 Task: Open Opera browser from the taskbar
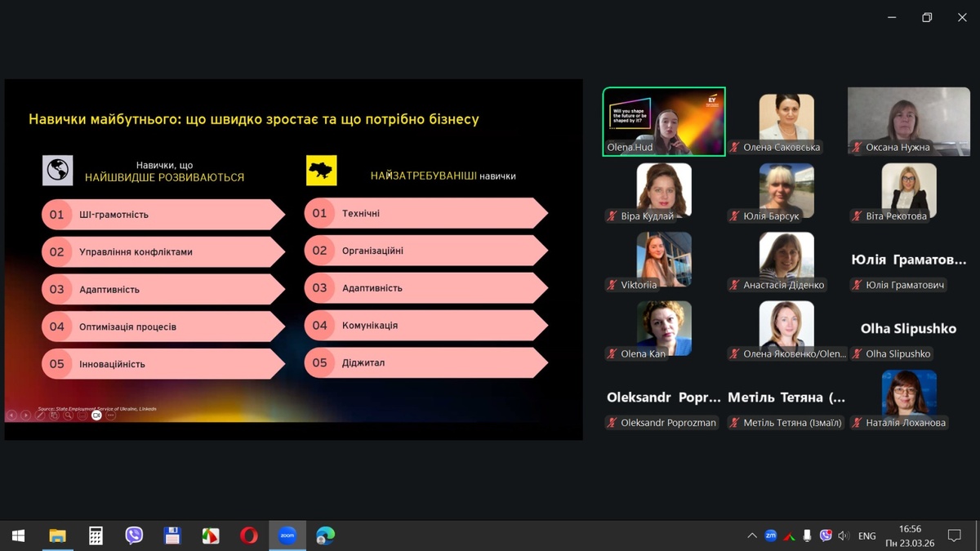tap(249, 535)
